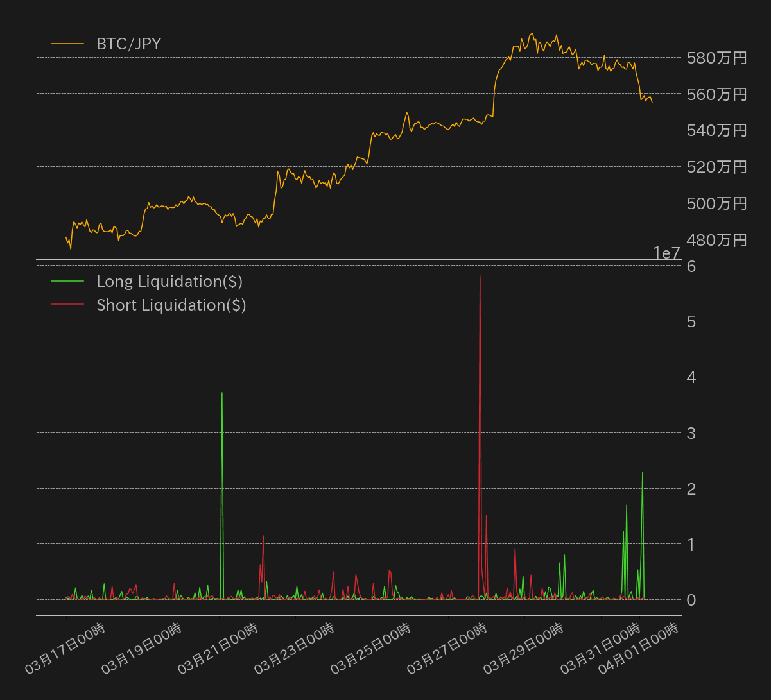Click the peak of the tallest red spike
Viewport: 771px width, 700px height.
click(480, 277)
